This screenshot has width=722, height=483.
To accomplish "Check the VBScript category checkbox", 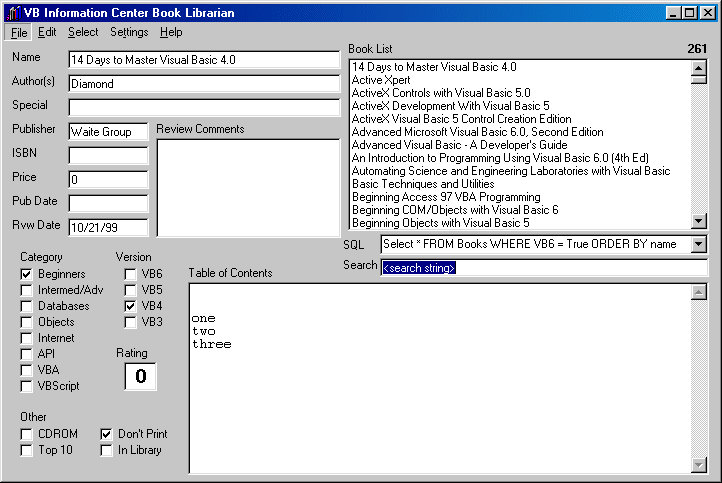I will pos(26,386).
